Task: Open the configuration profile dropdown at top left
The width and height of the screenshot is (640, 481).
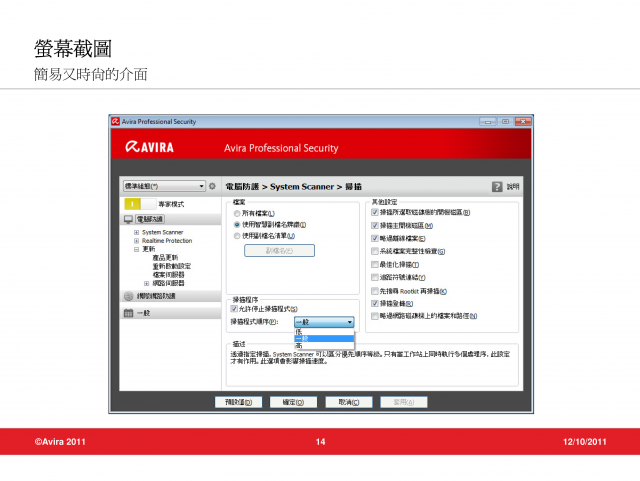Action: (x=164, y=186)
